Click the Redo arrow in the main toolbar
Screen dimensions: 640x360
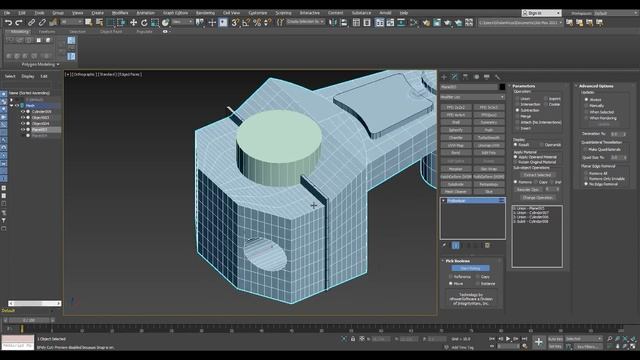pyautogui.click(x=18, y=23)
